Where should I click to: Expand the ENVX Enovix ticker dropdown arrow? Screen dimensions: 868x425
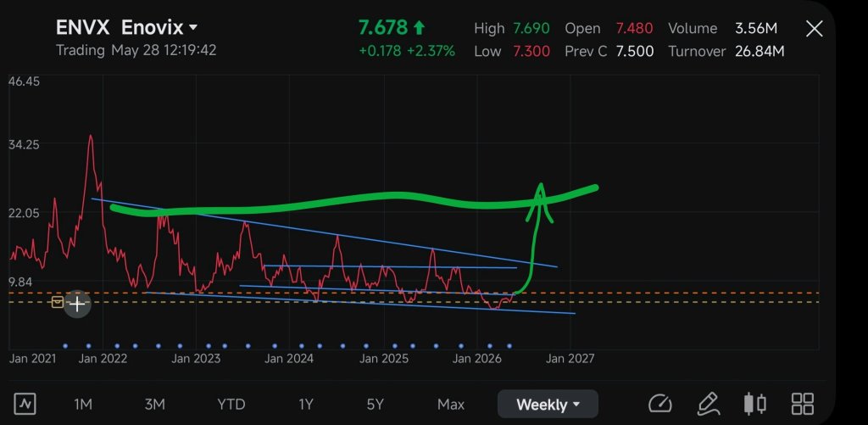(193, 27)
